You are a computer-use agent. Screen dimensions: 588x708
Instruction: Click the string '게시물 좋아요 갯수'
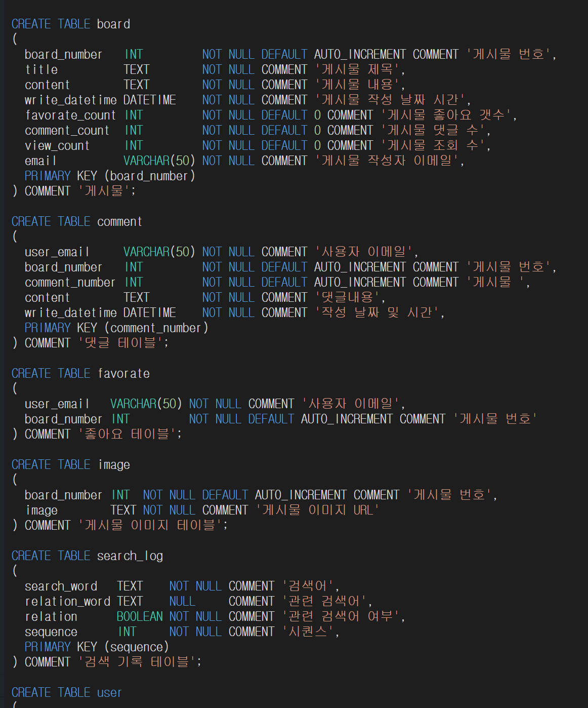click(446, 115)
